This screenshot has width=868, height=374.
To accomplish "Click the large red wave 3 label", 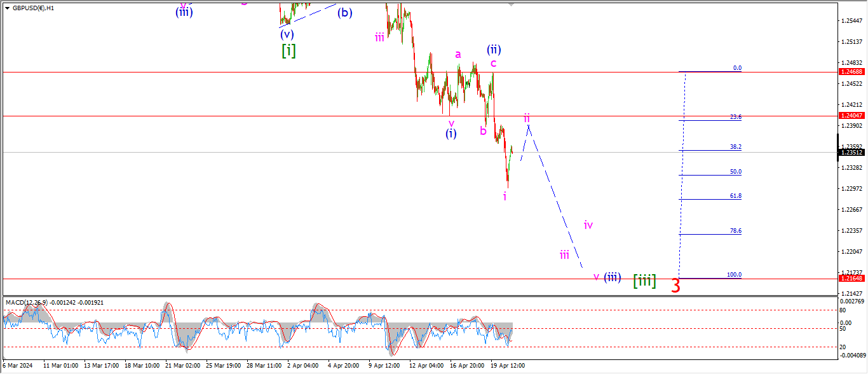I will click(676, 286).
